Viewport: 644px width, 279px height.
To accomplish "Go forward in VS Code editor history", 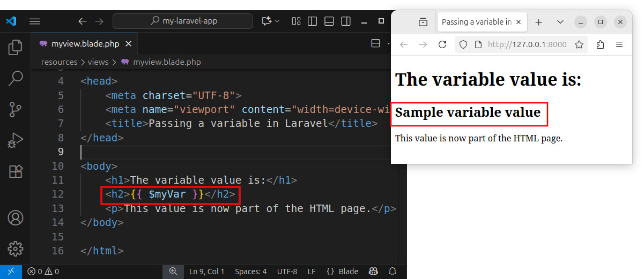I will click(99, 21).
